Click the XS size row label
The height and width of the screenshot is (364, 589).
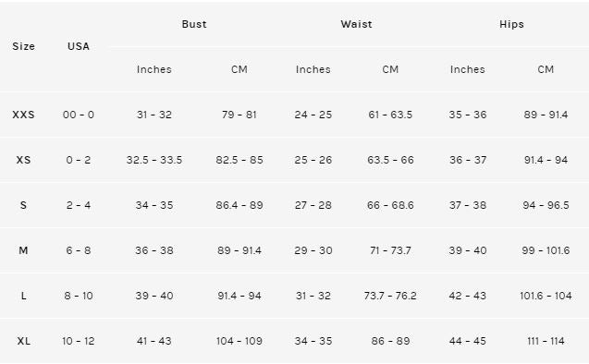(x=23, y=160)
